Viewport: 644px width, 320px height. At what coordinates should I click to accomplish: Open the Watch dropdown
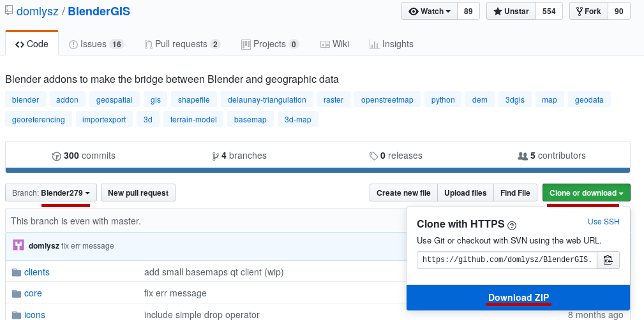point(430,11)
